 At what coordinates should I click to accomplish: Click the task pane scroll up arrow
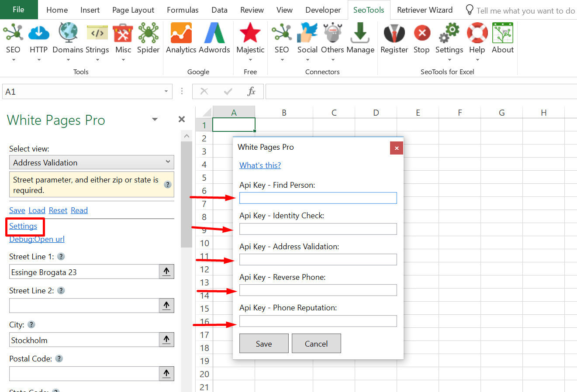point(187,136)
